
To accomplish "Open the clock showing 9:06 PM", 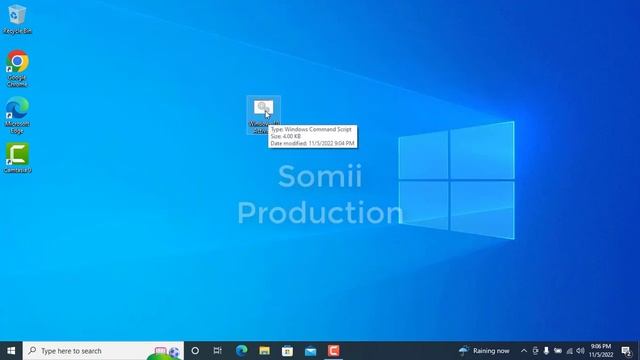I will click(601, 351).
